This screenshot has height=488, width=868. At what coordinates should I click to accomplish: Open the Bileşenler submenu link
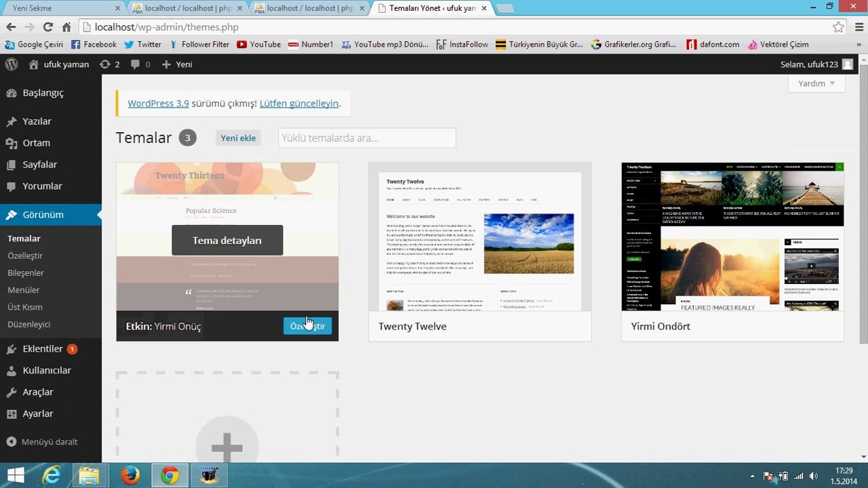tap(26, 272)
